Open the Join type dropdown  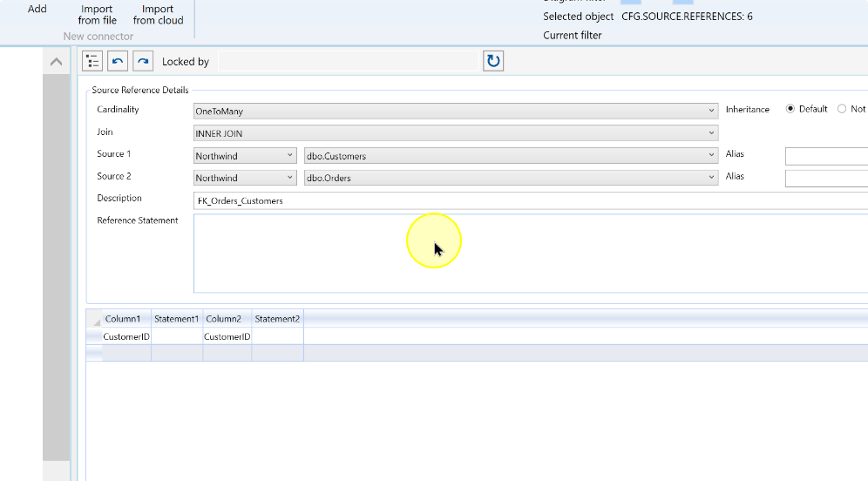click(456, 133)
